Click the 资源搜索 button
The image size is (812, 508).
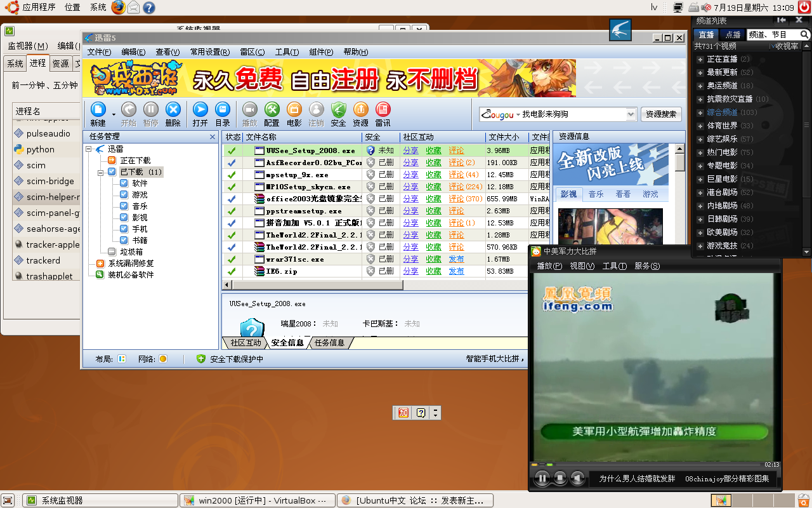tap(661, 114)
